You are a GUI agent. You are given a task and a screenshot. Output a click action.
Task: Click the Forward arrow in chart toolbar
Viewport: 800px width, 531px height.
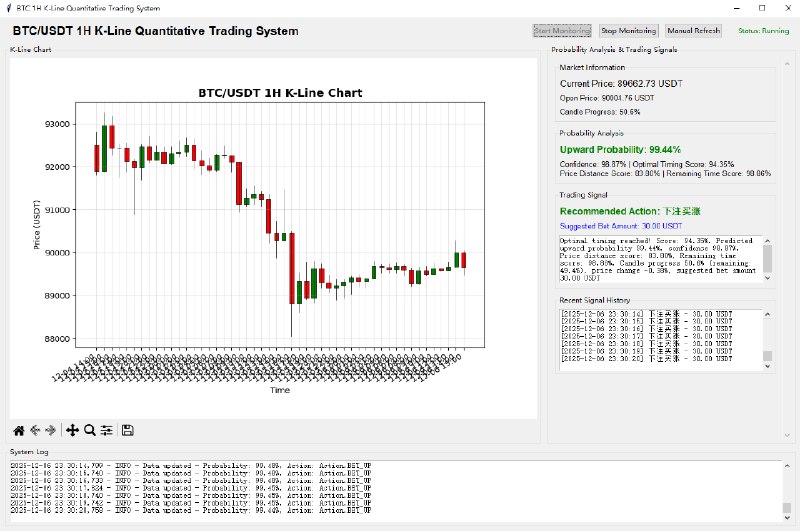tap(51, 430)
